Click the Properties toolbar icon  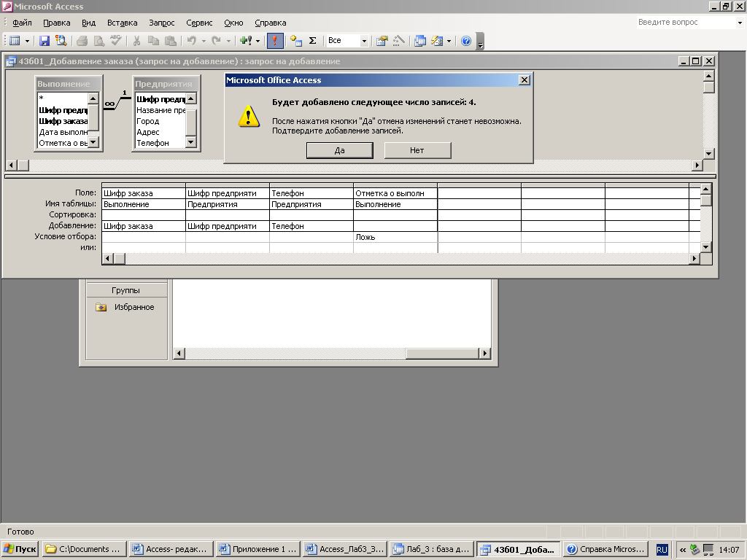point(382,41)
